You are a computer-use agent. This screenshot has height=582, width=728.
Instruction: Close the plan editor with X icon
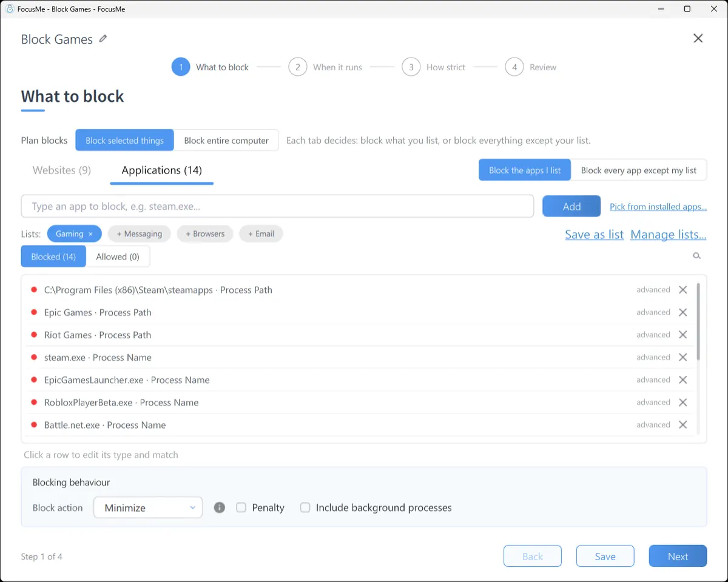coord(698,38)
